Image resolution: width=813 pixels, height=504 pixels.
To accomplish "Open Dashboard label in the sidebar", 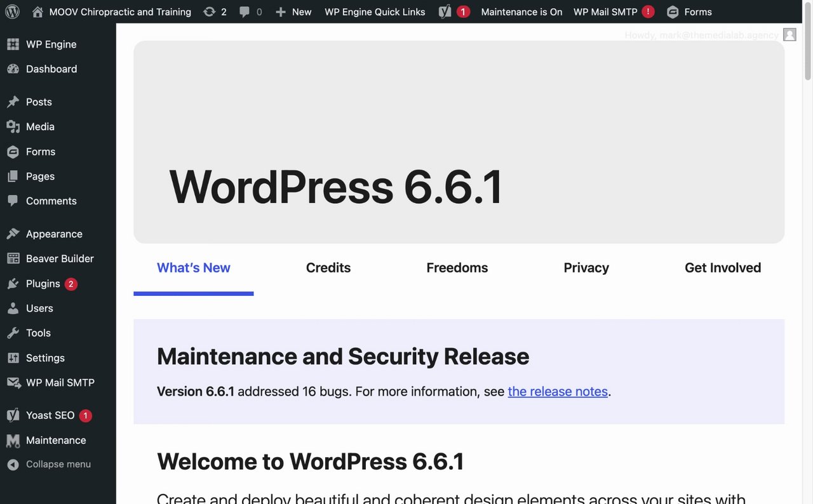I will tap(51, 69).
